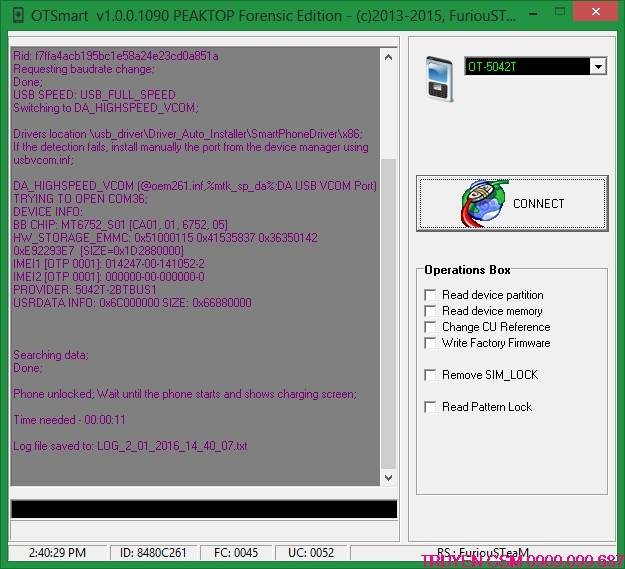The image size is (625, 569).
Task: Click the OTSmart app icon in title bar
Action: (18, 16)
